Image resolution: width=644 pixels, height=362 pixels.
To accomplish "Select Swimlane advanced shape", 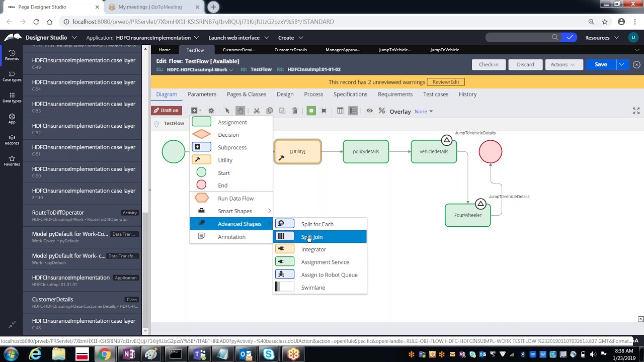I will pyautogui.click(x=320, y=288).
